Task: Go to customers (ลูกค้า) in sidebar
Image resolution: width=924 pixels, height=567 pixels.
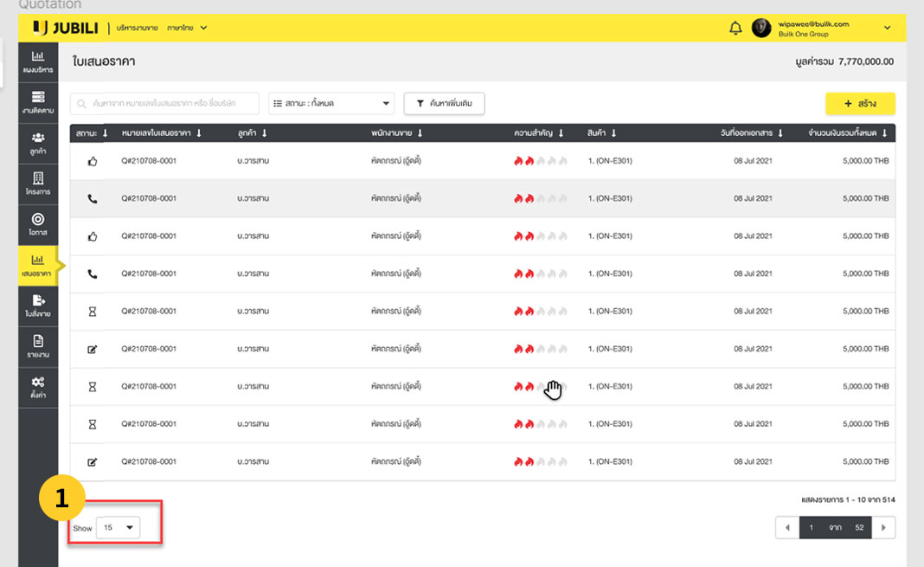Action: click(38, 142)
